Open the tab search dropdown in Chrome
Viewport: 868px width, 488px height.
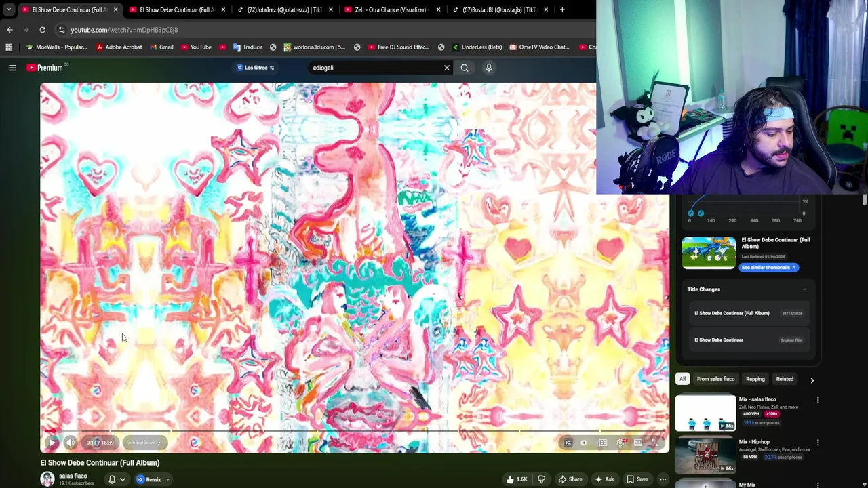tap(9, 9)
